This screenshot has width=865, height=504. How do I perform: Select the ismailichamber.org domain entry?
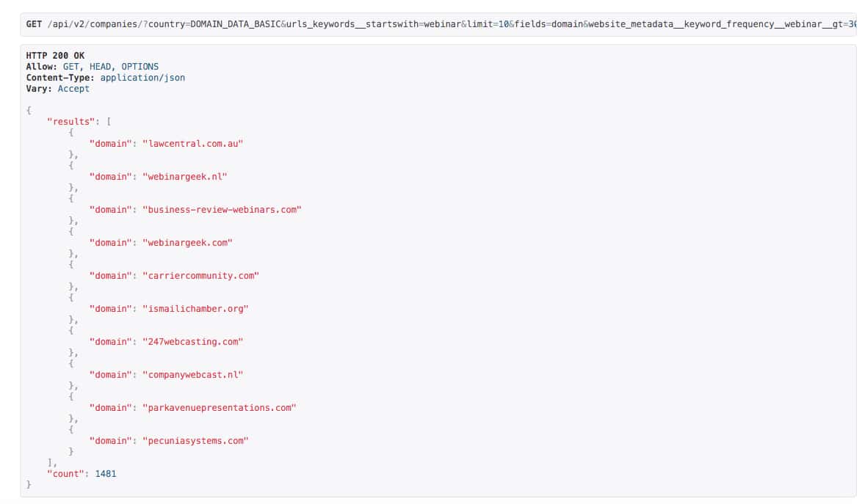point(195,308)
